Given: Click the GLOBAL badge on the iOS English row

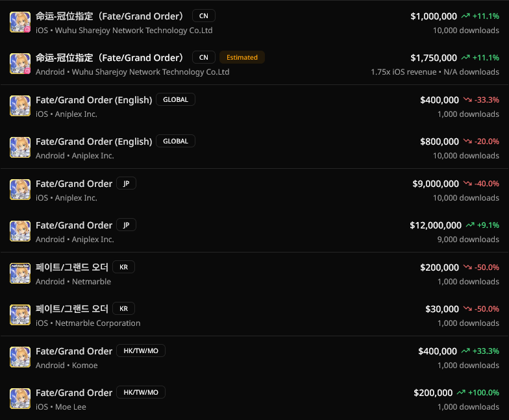Looking at the screenshot, I should point(175,100).
